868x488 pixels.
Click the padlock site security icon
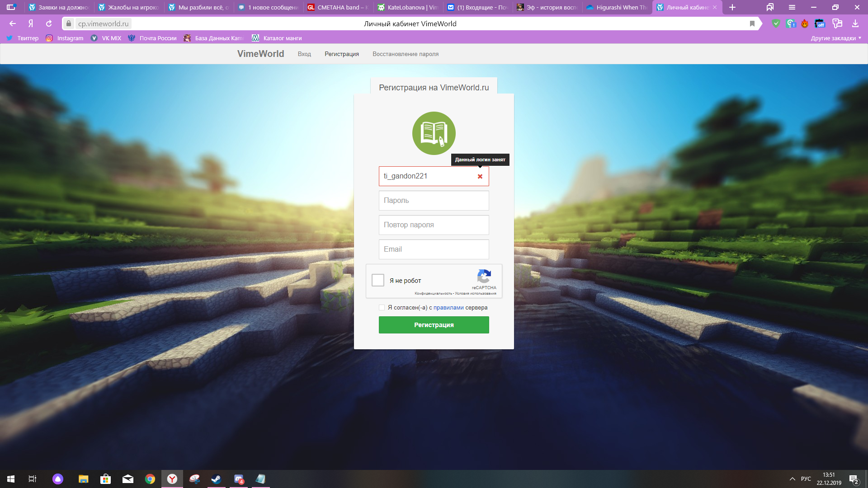(x=69, y=23)
